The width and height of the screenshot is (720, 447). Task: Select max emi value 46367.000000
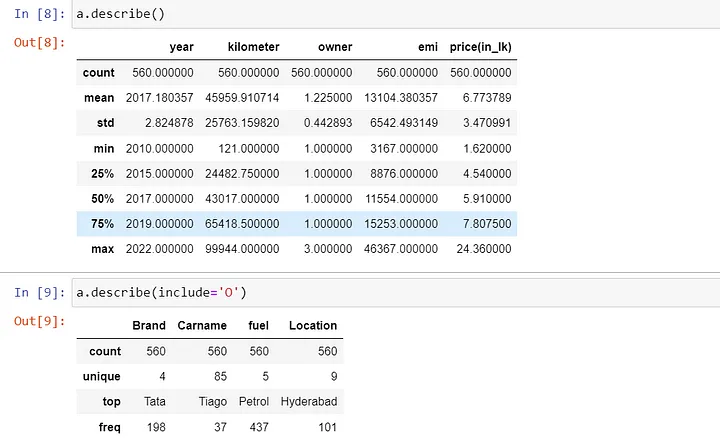pos(401,249)
